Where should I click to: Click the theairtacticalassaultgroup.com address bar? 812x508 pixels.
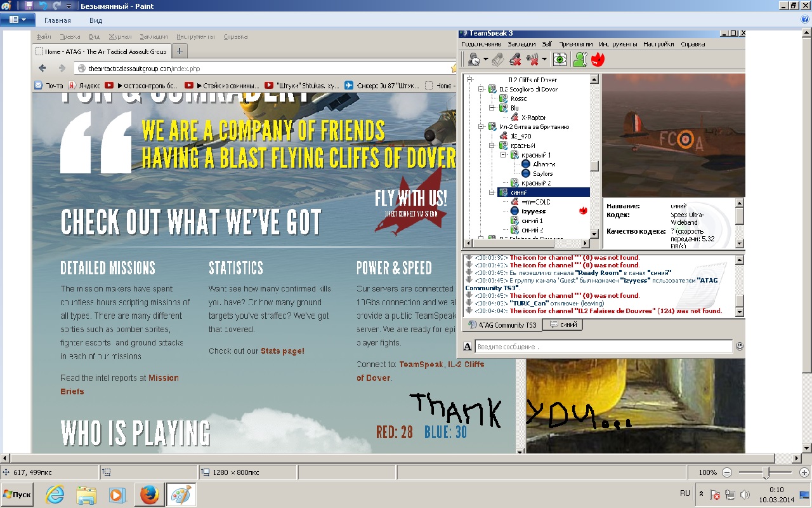click(266, 69)
